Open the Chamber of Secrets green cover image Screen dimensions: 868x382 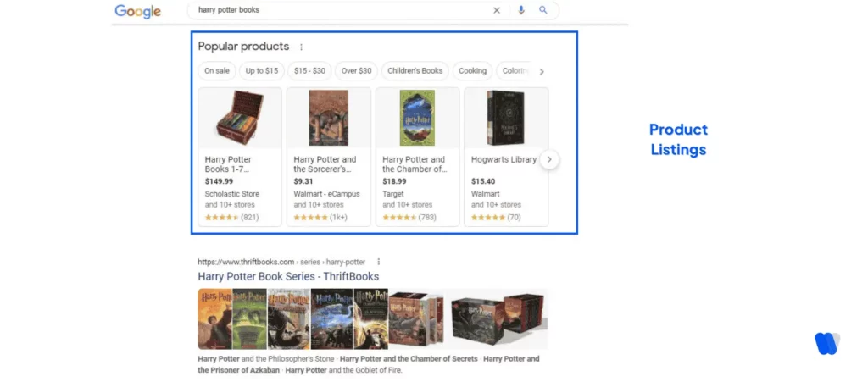(x=417, y=118)
